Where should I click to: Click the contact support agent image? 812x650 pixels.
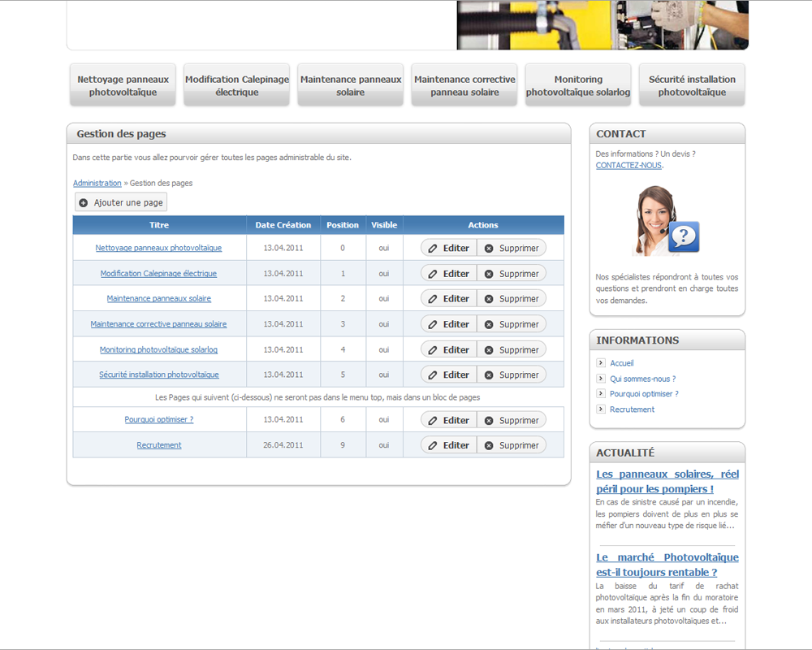coord(665,221)
